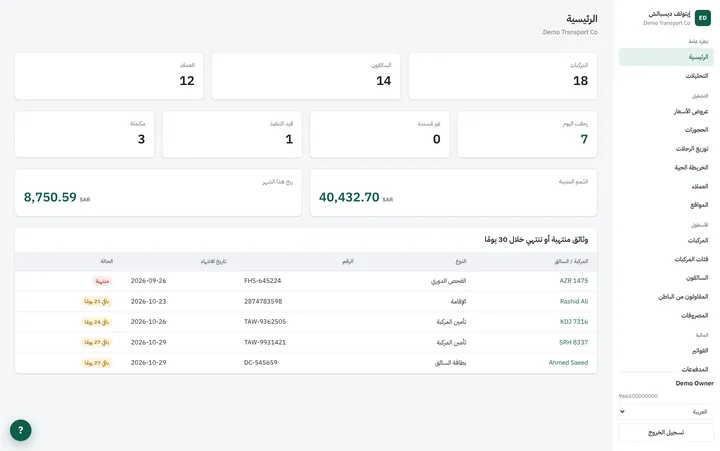
Task: Click the vehicles card showing 18
Action: coord(503,76)
